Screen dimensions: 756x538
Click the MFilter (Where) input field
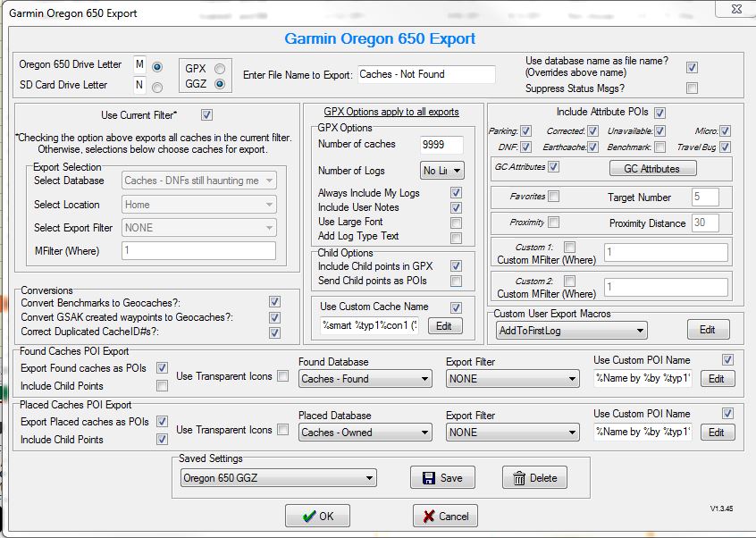pyautogui.click(x=198, y=251)
